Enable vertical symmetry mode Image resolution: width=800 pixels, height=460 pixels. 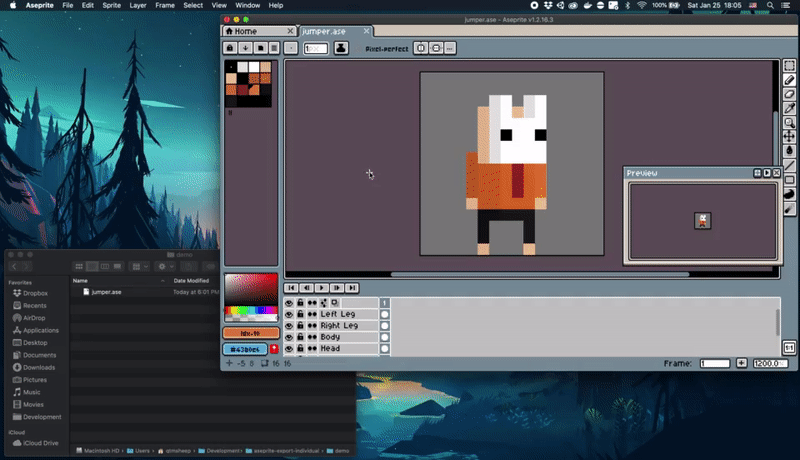pyautogui.click(x=436, y=48)
